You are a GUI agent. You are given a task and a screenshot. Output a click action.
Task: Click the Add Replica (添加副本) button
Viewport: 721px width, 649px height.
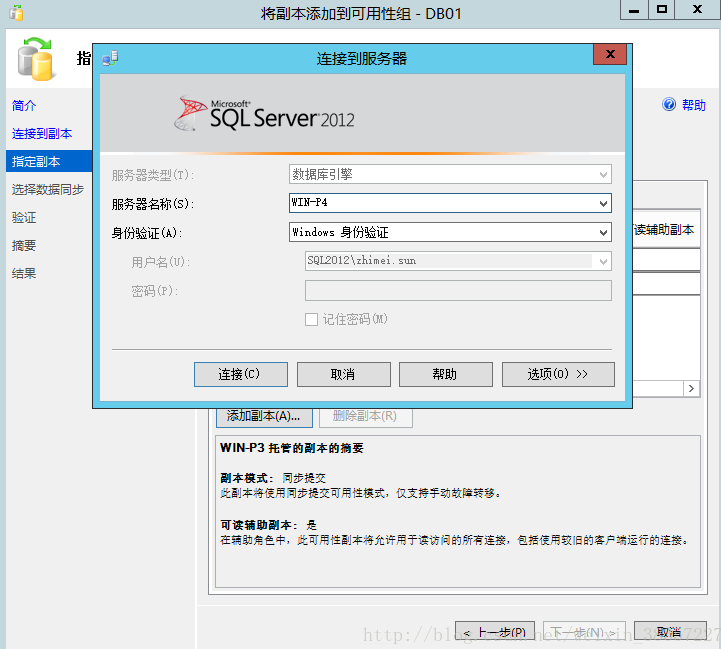(x=264, y=416)
